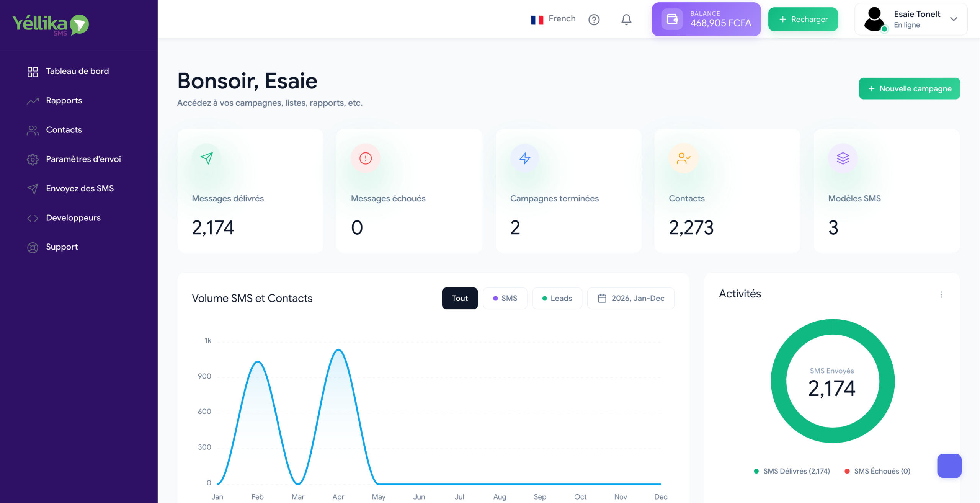Open the French language selector

[x=553, y=19]
